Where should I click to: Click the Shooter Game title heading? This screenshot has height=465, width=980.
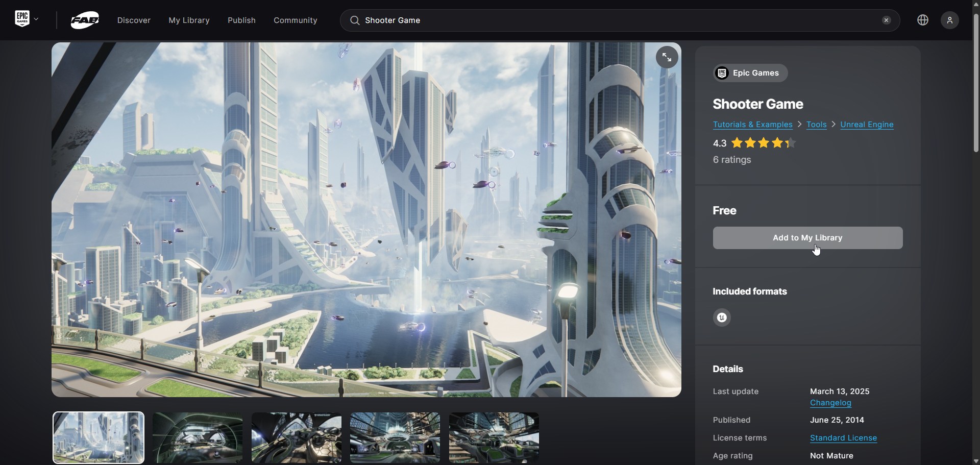pyautogui.click(x=758, y=104)
